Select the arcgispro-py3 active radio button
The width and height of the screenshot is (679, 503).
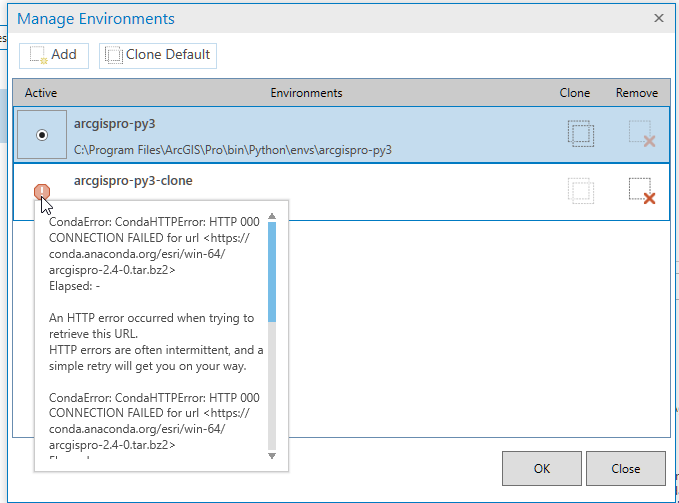(x=42, y=135)
